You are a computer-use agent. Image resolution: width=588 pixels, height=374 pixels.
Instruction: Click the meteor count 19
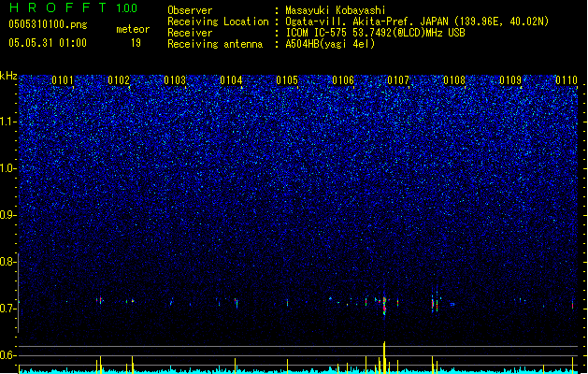136,43
